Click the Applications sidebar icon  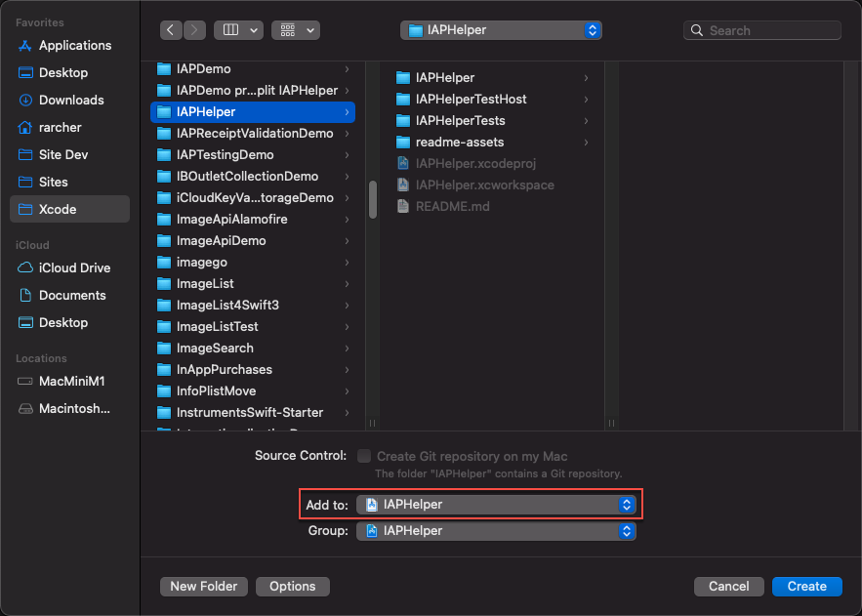coord(24,46)
